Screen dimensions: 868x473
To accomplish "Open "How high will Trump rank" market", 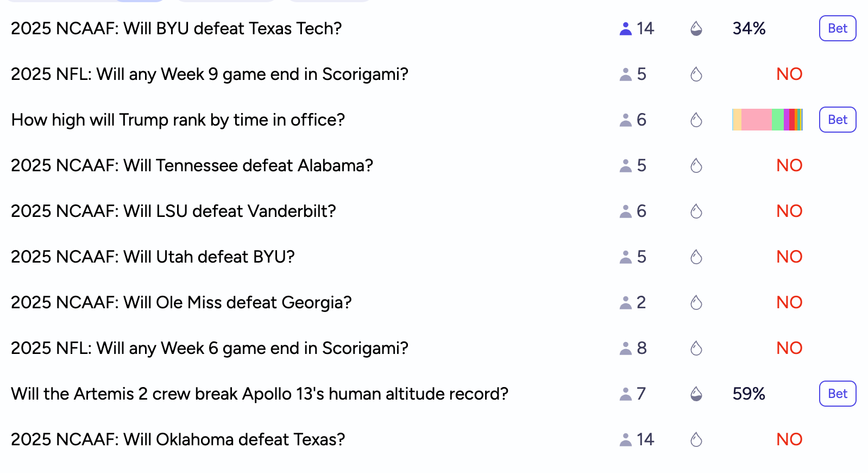I will tap(178, 120).
